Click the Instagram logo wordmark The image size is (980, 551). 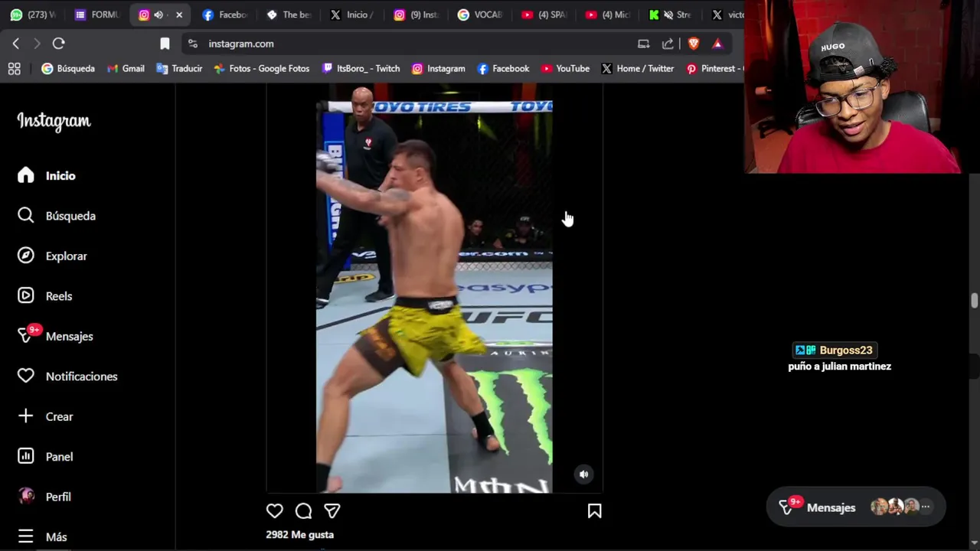(54, 121)
